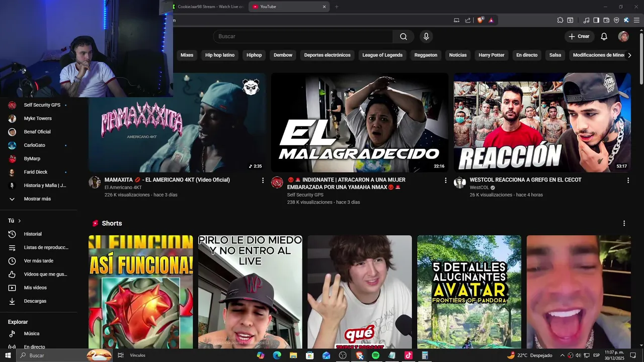This screenshot has width=644, height=362.
Task: Open El Americano 4KT channel link
Action: [x=123, y=188]
